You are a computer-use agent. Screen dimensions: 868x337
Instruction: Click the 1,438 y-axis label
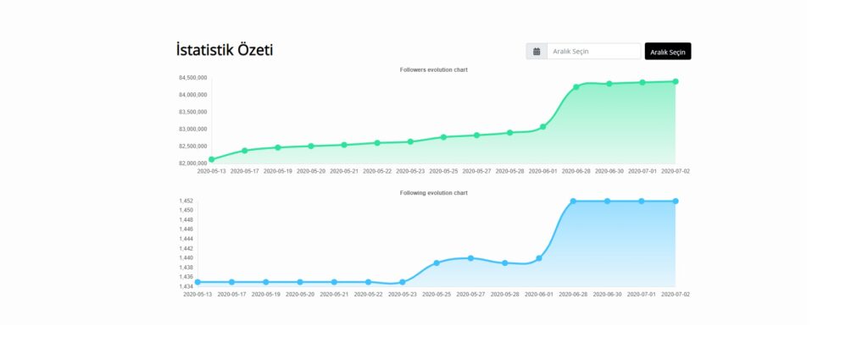click(x=186, y=268)
